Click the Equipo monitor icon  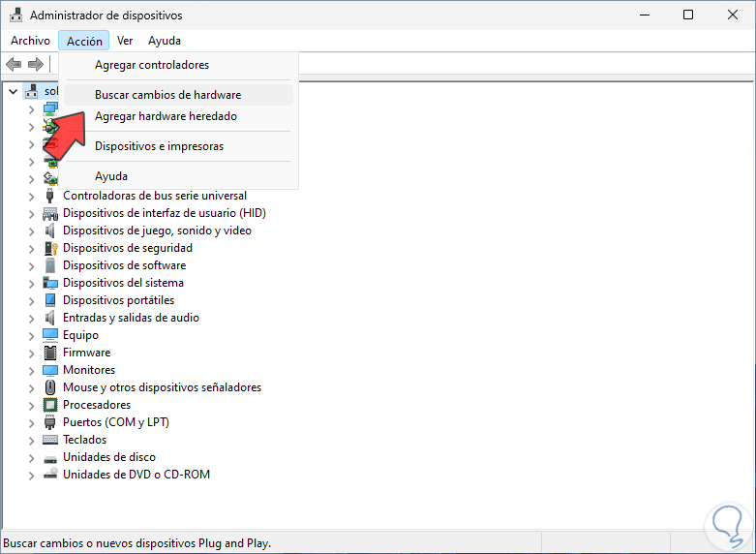point(50,335)
